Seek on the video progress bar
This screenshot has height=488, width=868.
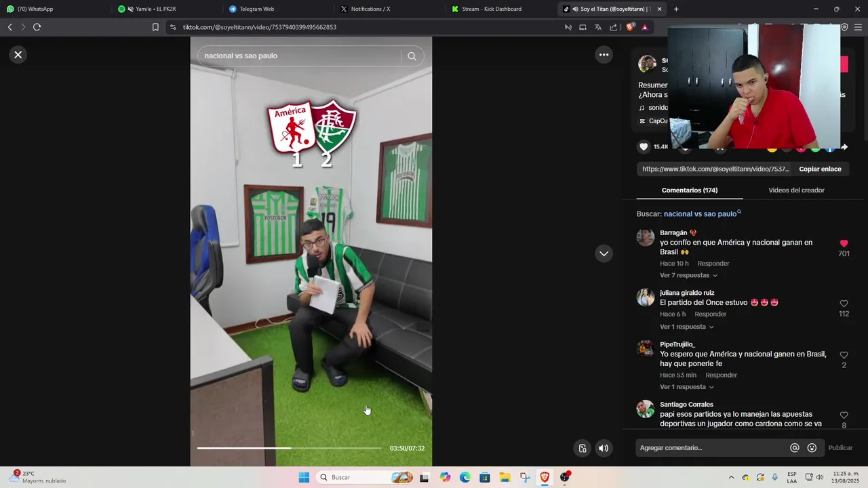coord(289,448)
